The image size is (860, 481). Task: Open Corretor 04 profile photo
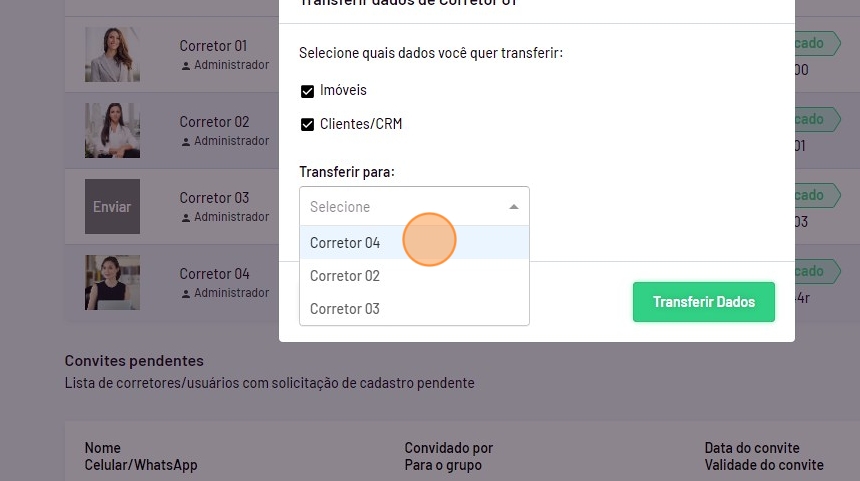click(112, 282)
